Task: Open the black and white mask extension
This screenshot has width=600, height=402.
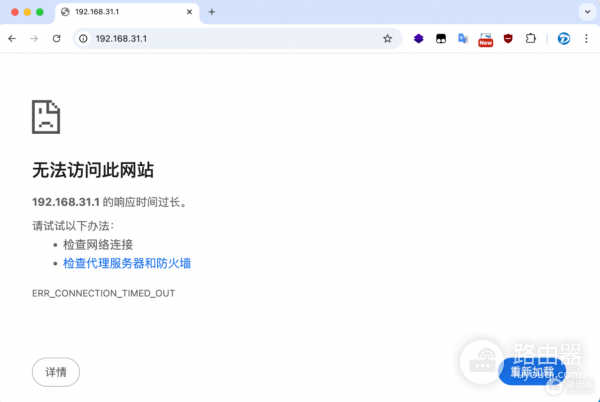Action: click(x=441, y=38)
